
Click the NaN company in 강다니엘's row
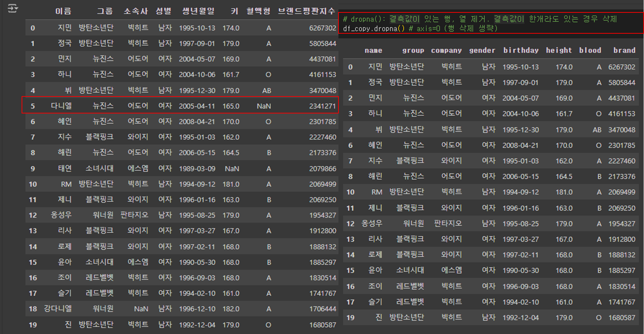141,309
